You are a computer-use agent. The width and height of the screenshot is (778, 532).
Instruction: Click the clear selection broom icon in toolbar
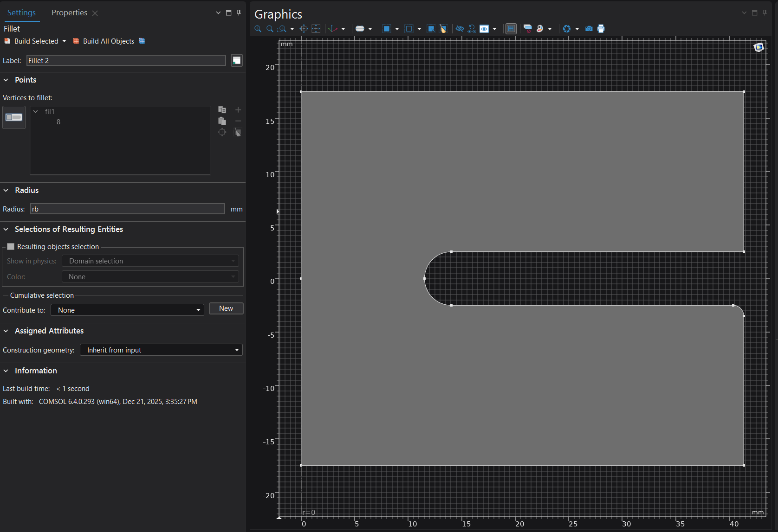(x=443, y=29)
